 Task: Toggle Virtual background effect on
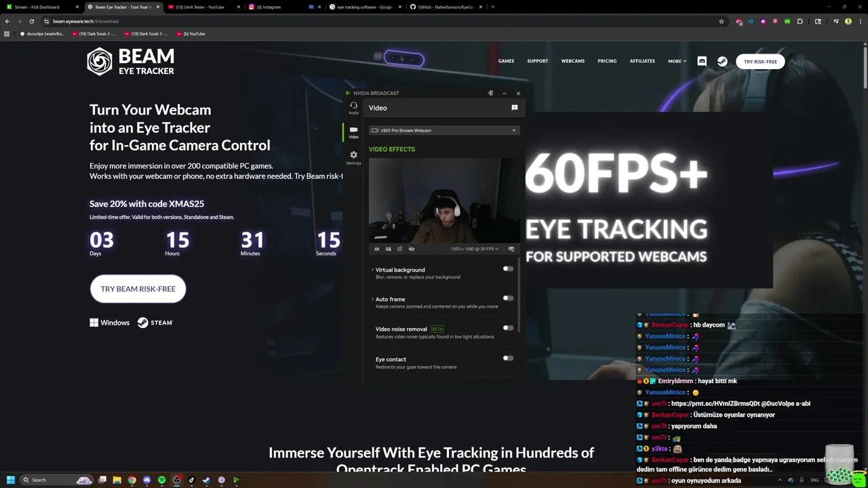tap(508, 268)
